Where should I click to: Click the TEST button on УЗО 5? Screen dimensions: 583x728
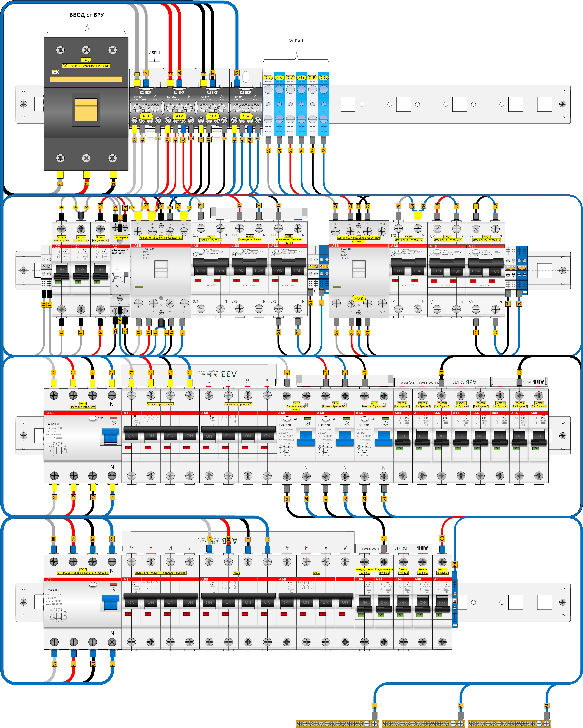coord(93,585)
